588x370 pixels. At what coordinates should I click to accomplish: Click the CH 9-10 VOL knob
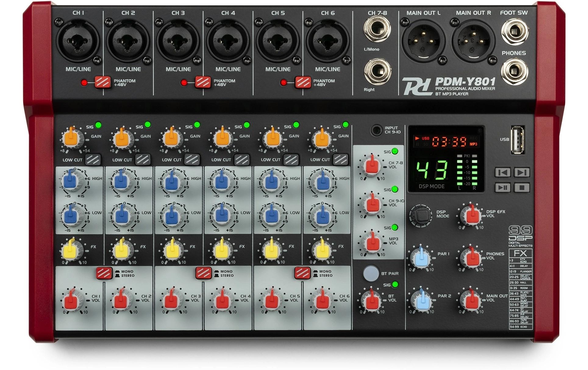tap(372, 204)
